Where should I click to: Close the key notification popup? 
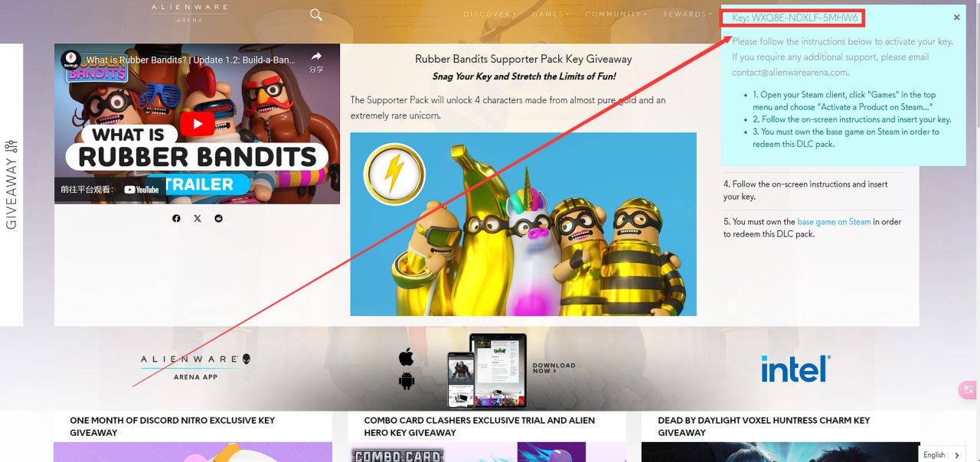coord(956,18)
